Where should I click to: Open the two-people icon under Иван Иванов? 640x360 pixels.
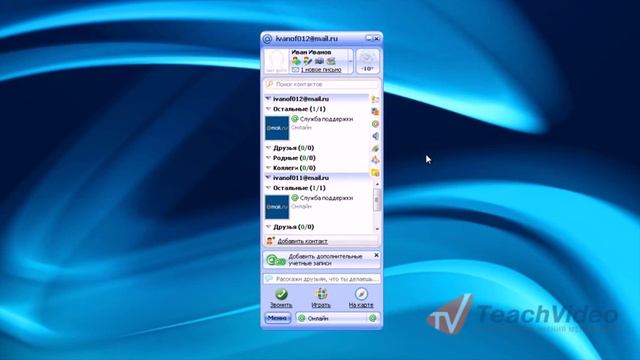point(296,61)
